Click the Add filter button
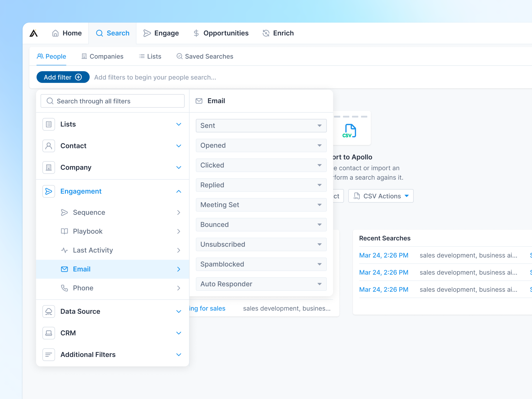532x399 pixels. (x=63, y=77)
